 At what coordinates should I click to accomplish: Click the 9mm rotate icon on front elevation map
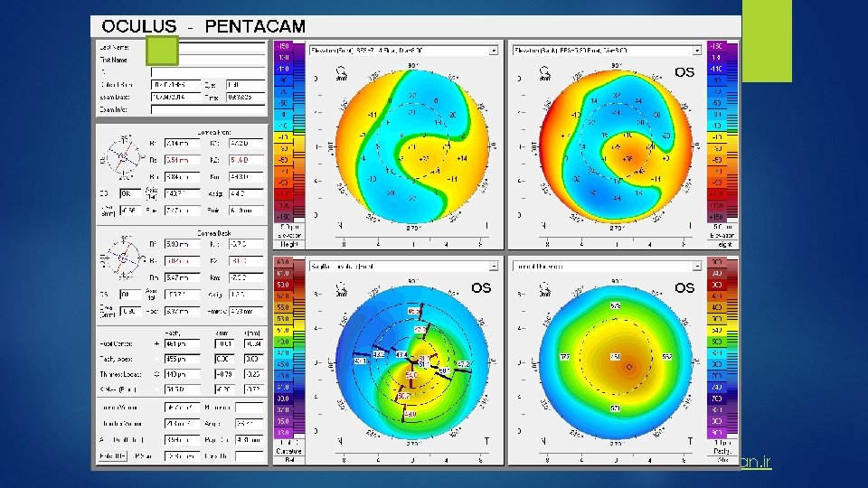coord(341,73)
